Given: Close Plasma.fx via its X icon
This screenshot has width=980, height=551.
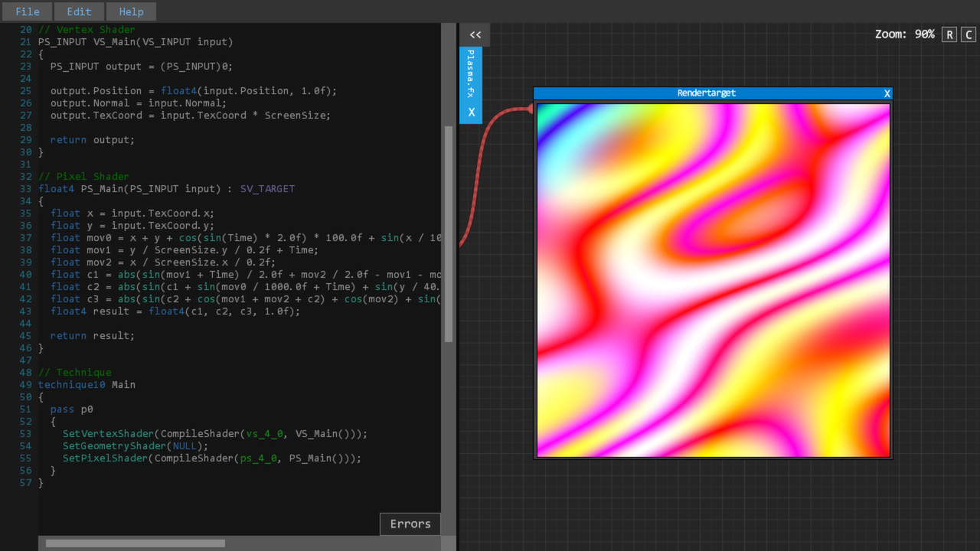Looking at the screenshot, I should click(x=471, y=112).
